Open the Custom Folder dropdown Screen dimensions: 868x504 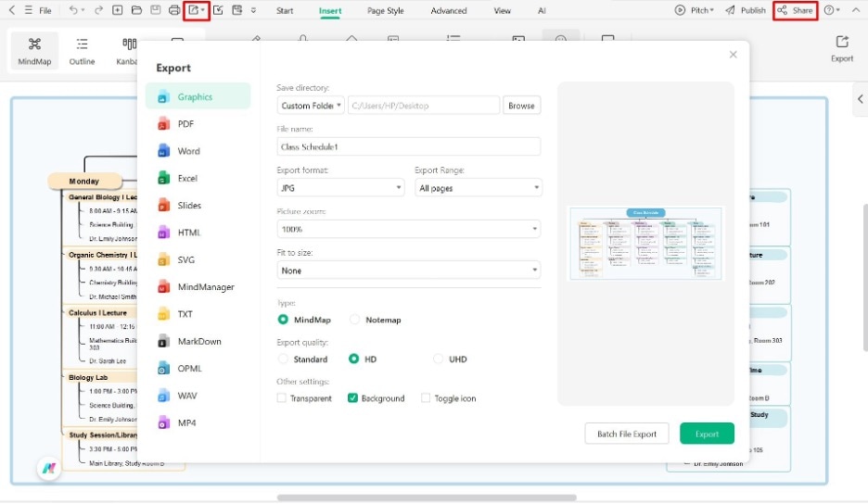(x=311, y=105)
